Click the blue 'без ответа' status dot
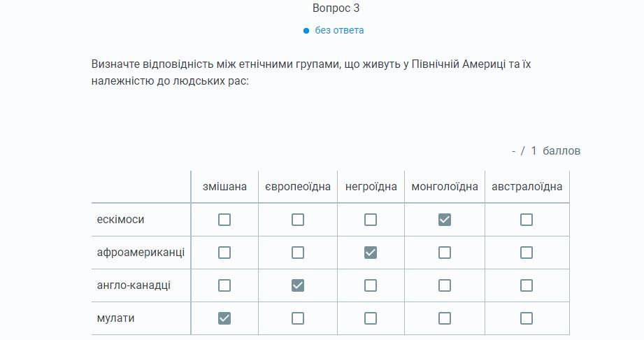The width and height of the screenshot is (644, 340). pyautogui.click(x=306, y=31)
